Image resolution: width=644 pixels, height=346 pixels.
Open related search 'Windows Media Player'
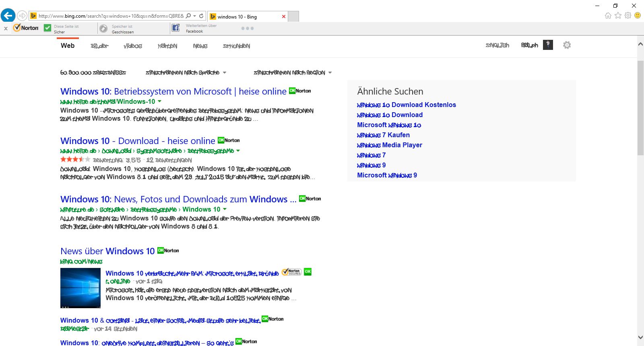[x=390, y=145]
